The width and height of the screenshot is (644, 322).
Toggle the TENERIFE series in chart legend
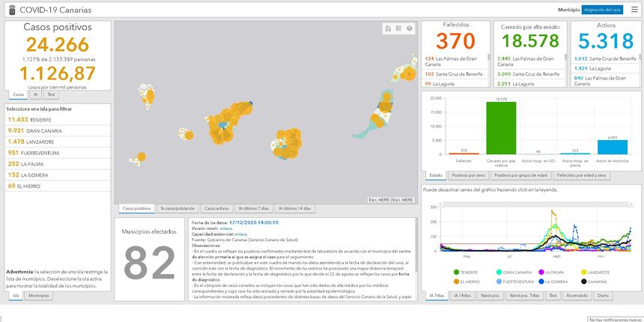click(x=457, y=272)
